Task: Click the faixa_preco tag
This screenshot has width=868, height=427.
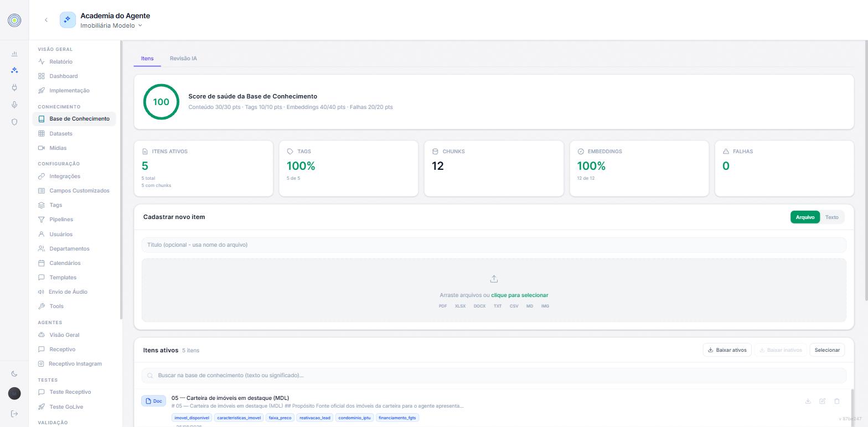Action: 280,418
